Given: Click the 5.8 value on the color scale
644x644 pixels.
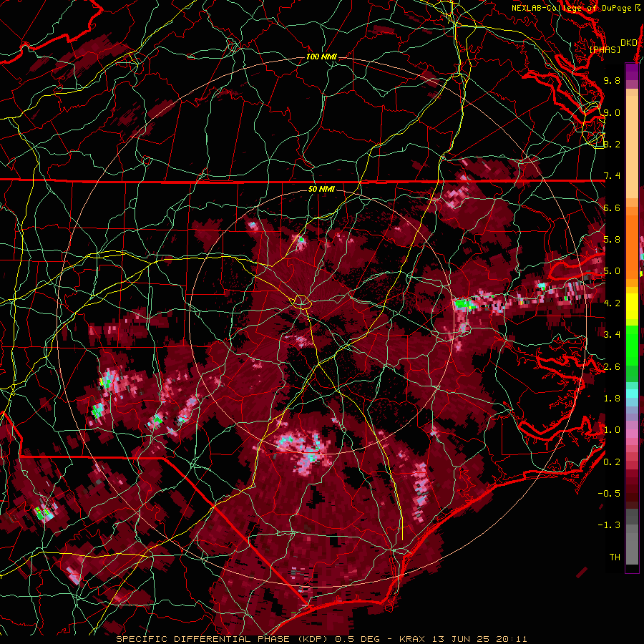Looking at the screenshot, I should coord(612,240).
